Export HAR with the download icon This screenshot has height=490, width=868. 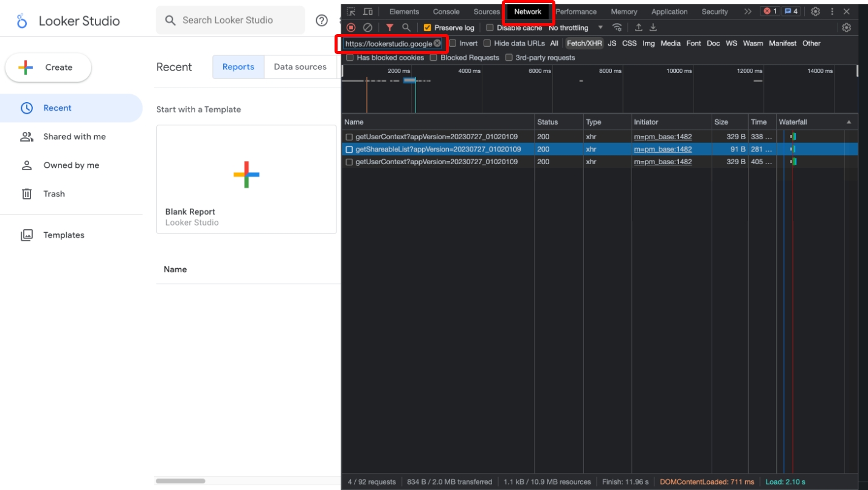653,28
